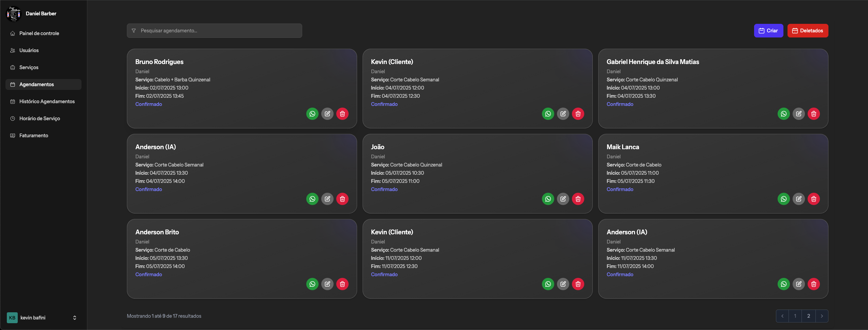Screen dimensions: 868x330
Task: Open Painel de controle in sidebar
Action: (39, 33)
